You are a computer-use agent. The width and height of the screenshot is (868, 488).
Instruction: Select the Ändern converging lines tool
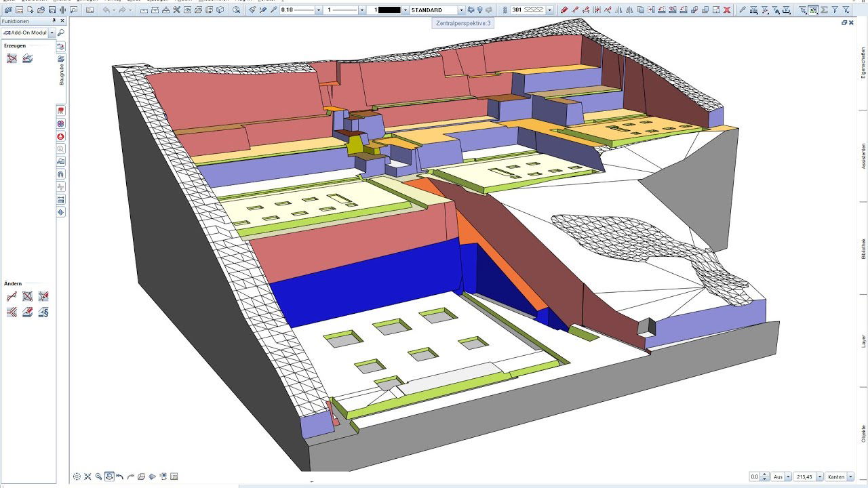click(12, 312)
